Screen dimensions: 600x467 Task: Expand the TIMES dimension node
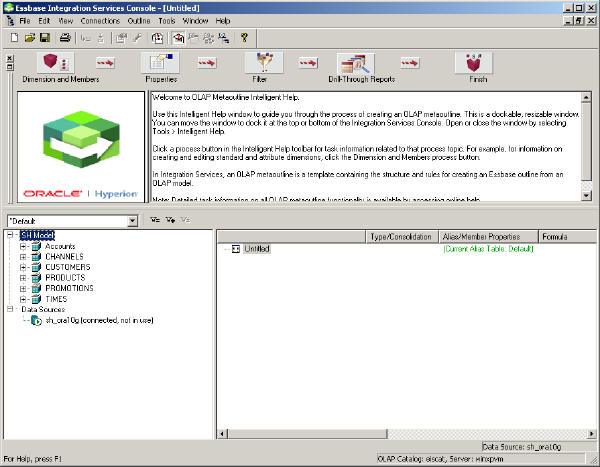coord(23,299)
